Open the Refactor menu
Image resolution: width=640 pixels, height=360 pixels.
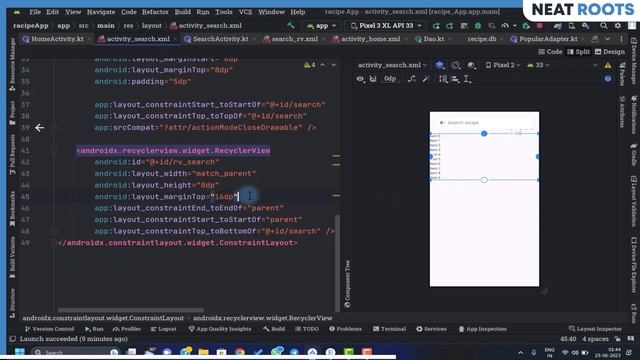click(x=155, y=12)
